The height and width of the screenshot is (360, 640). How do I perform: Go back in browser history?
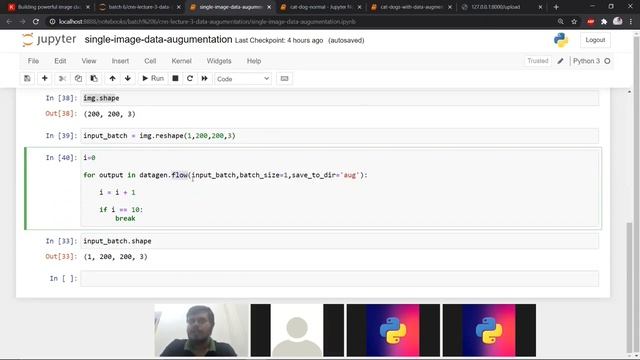9,22
